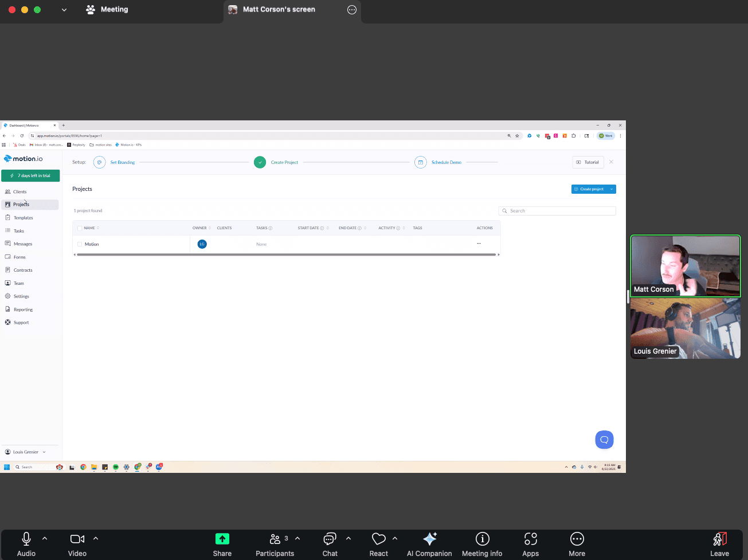Open the Tasks sidebar item
Screen dimensions: 748x560
tap(19, 230)
